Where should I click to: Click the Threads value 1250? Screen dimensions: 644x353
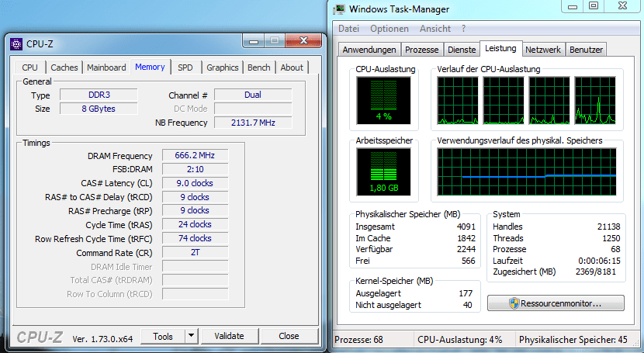pos(611,238)
